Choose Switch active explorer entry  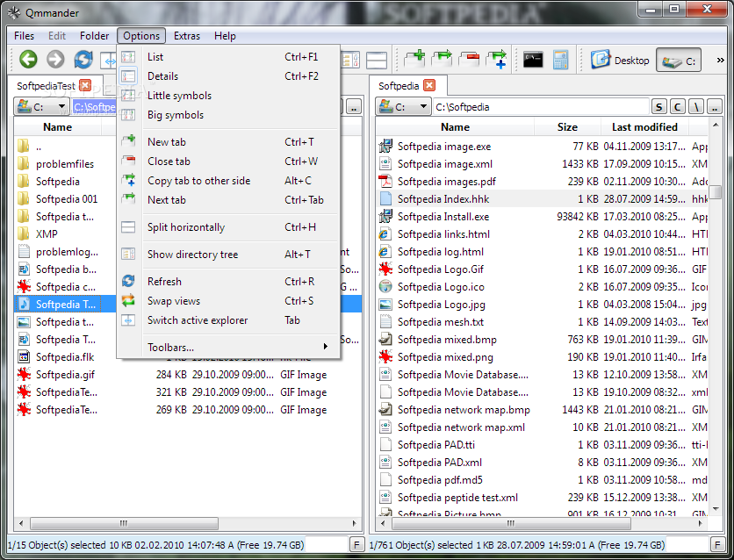228,320
